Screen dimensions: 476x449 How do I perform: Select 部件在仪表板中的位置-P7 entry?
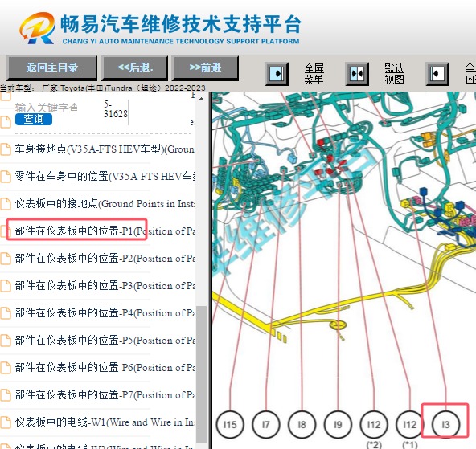(x=105, y=394)
